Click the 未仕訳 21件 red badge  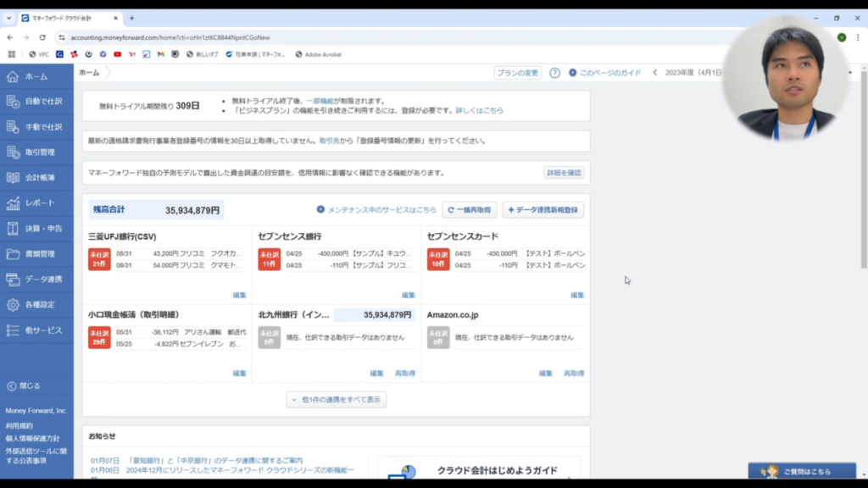coord(99,259)
